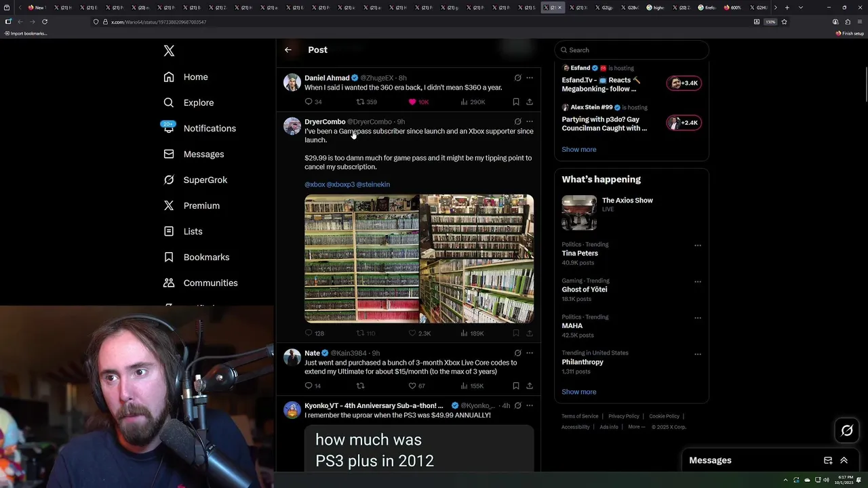Like Nate's post with 67 likes
The width and height of the screenshot is (868, 488).
(416, 386)
